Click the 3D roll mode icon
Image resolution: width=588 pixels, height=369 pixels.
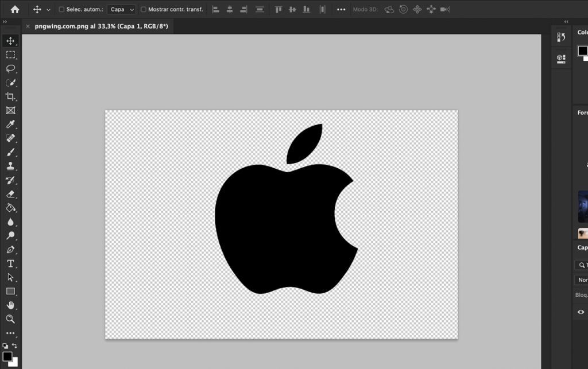tap(403, 9)
